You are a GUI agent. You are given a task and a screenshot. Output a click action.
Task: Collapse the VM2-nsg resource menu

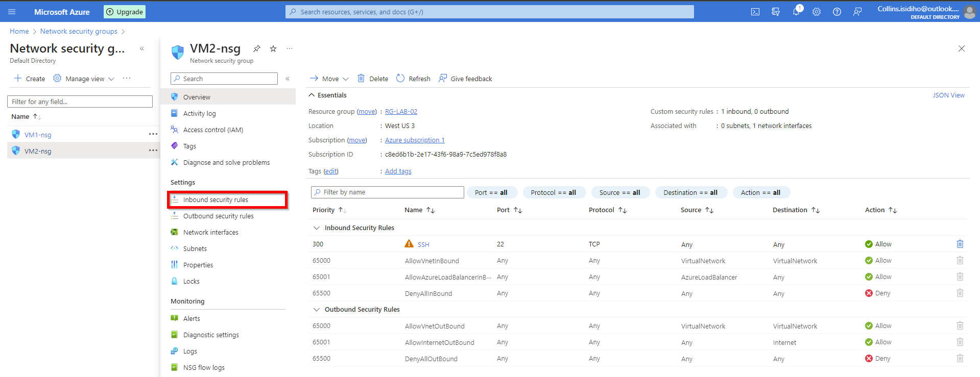tap(288, 79)
